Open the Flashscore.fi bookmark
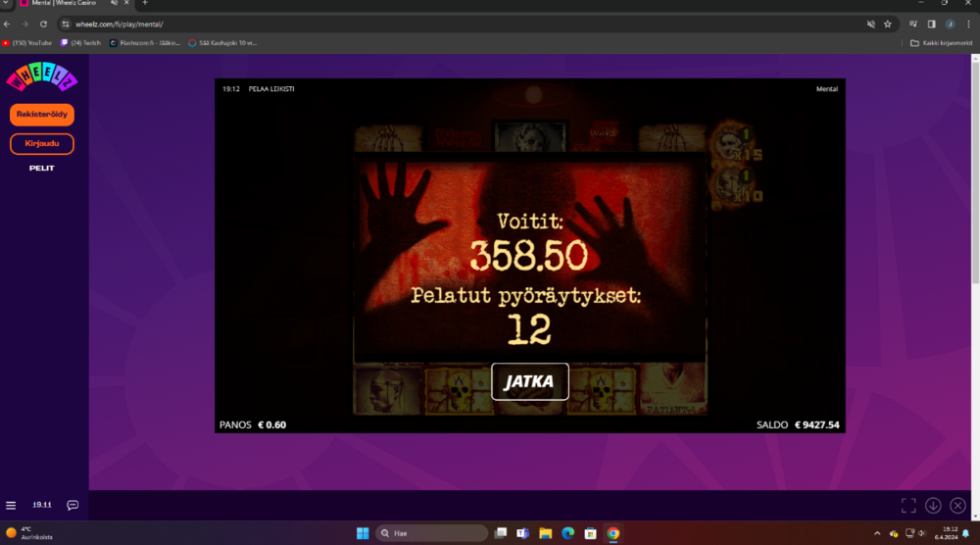Screen dimensions: 980x545 [x=145, y=43]
